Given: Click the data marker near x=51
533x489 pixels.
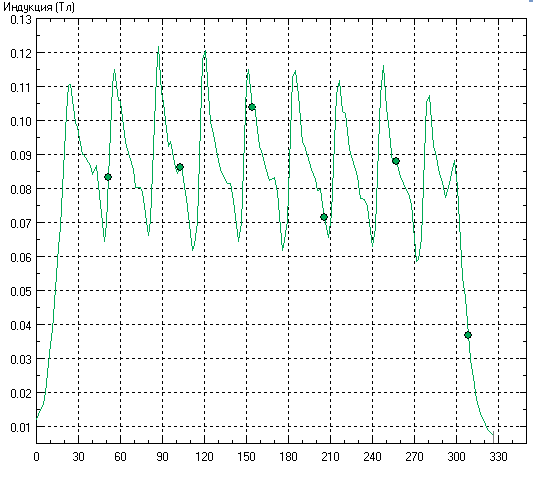Looking at the screenshot, I should (x=108, y=177).
